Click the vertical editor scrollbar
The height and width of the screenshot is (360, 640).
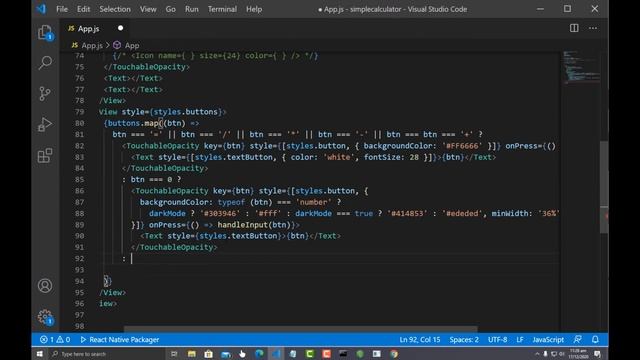tap(604, 187)
